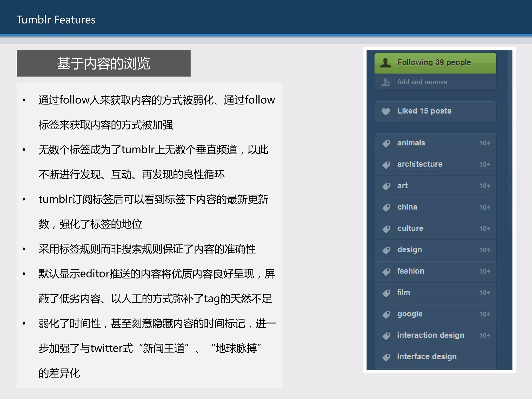Screen dimensions: 532x399
Task: Click the line 标签来获取内容的方式被加强
Action: 106,125
